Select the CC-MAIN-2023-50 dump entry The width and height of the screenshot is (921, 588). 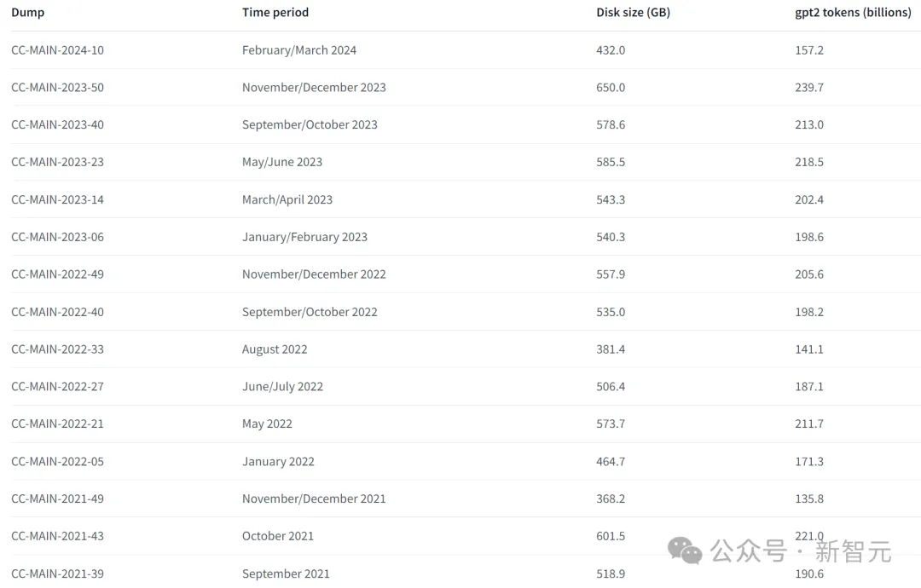coord(58,88)
